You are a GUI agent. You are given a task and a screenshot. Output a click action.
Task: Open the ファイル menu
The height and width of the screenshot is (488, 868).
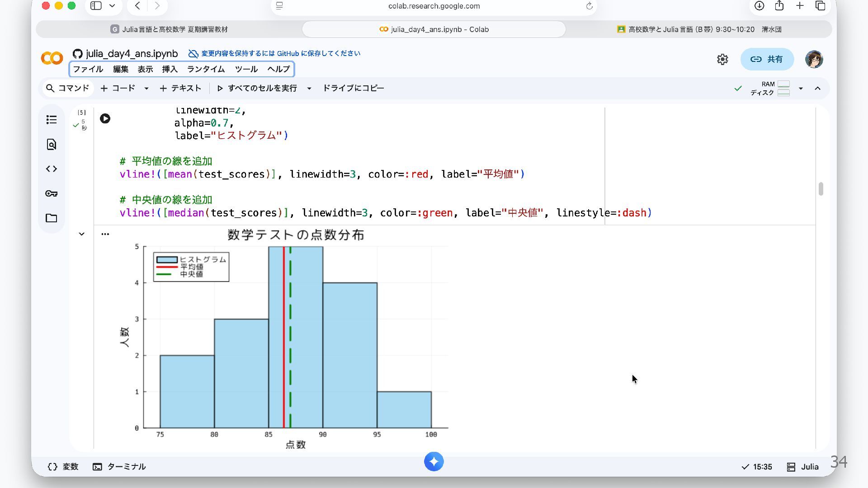[88, 69]
